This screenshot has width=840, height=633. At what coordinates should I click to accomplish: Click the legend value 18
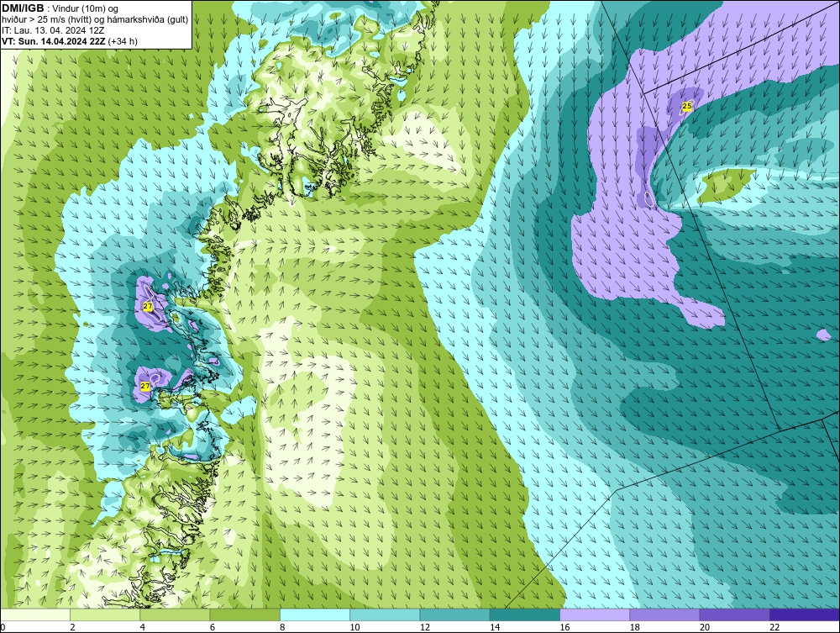[x=635, y=627]
